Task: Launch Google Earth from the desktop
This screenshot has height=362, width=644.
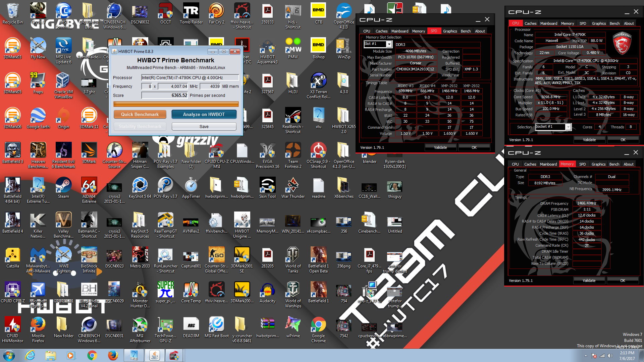Action: 38,118
